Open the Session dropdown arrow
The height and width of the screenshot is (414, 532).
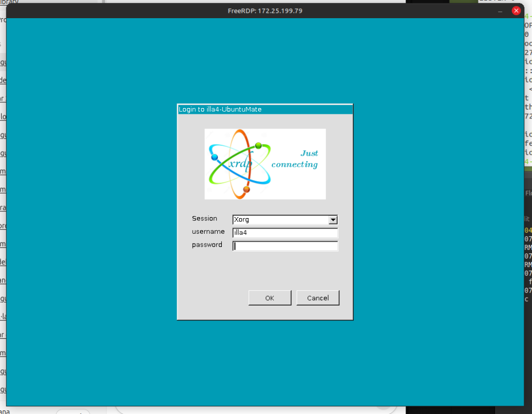coord(333,220)
